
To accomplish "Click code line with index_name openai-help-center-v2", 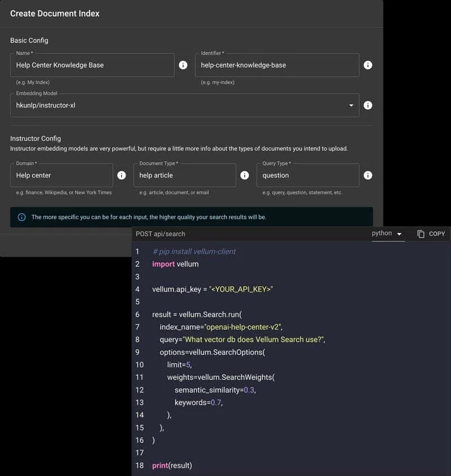I will 221,327.
